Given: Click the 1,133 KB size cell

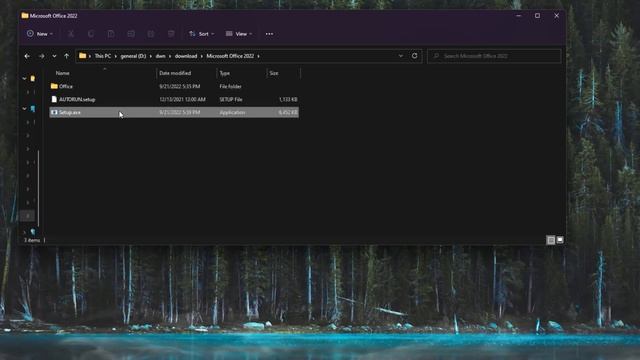Looking at the screenshot, I should pos(288,100).
